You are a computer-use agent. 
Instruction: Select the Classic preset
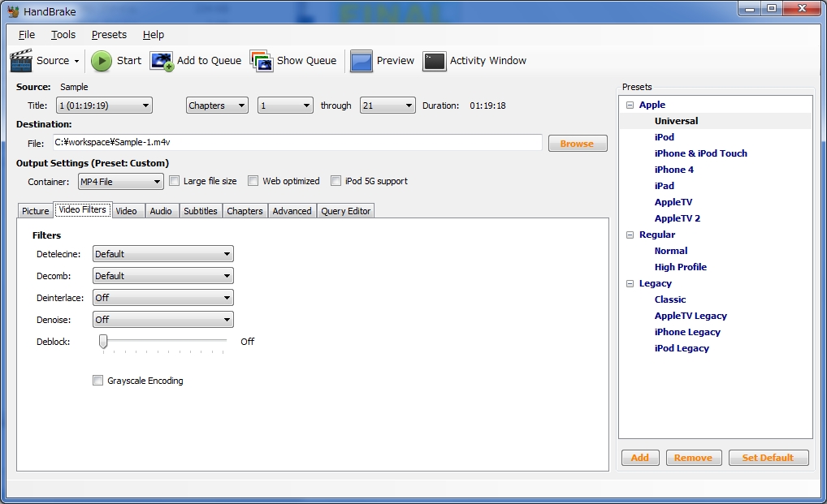pos(670,299)
